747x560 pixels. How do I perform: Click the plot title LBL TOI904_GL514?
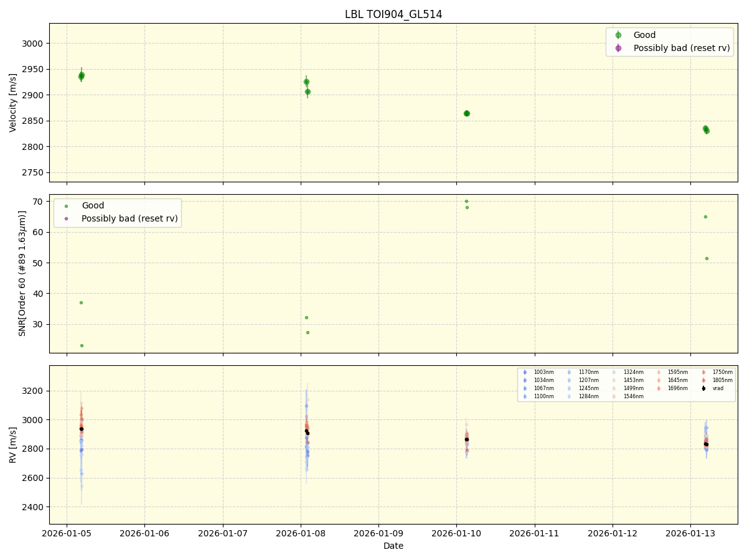(x=392, y=14)
